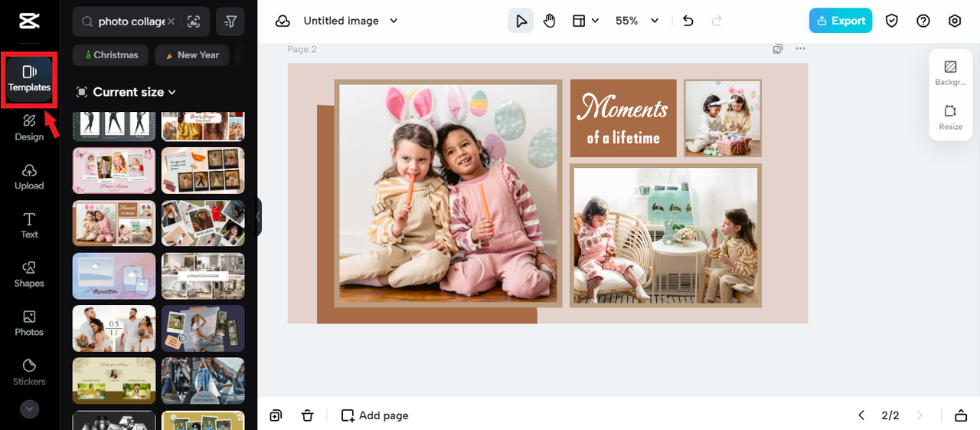Open the 55% zoom level dropdown

[637, 21]
